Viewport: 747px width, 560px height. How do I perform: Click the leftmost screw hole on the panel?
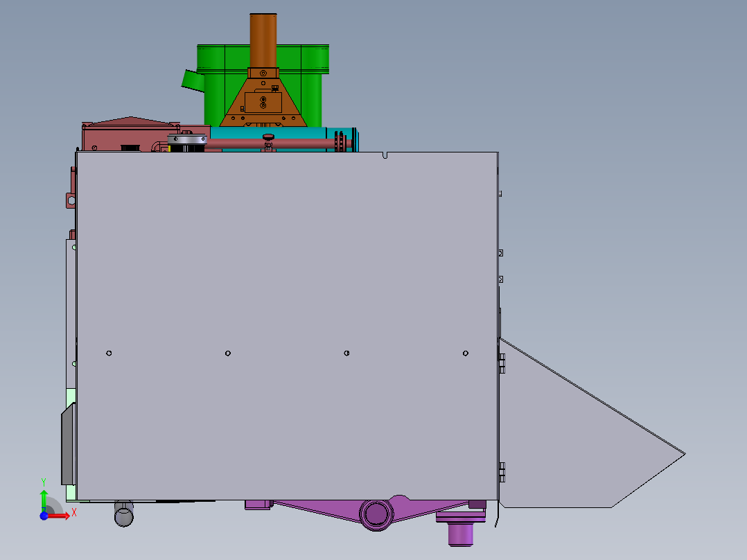click(109, 352)
